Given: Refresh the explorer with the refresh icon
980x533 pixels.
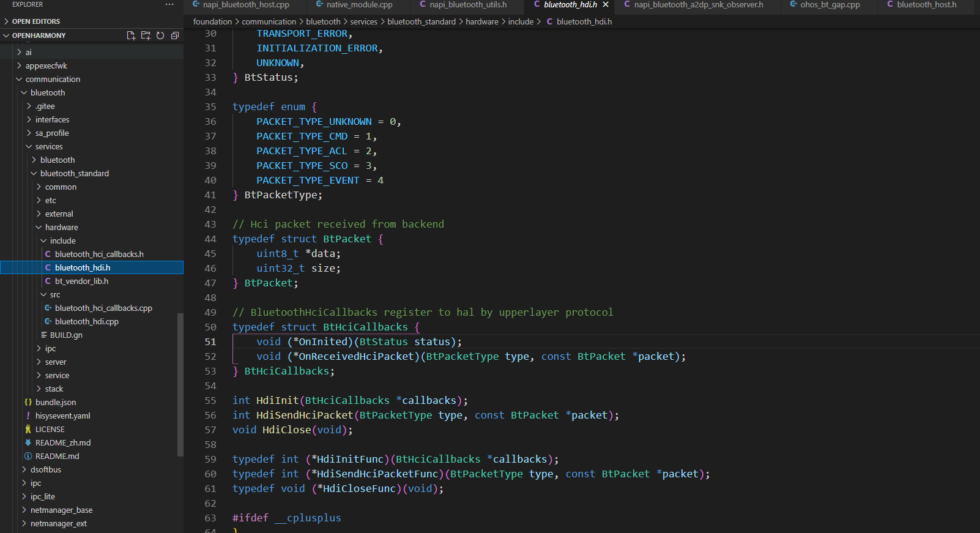Looking at the screenshot, I should [160, 35].
